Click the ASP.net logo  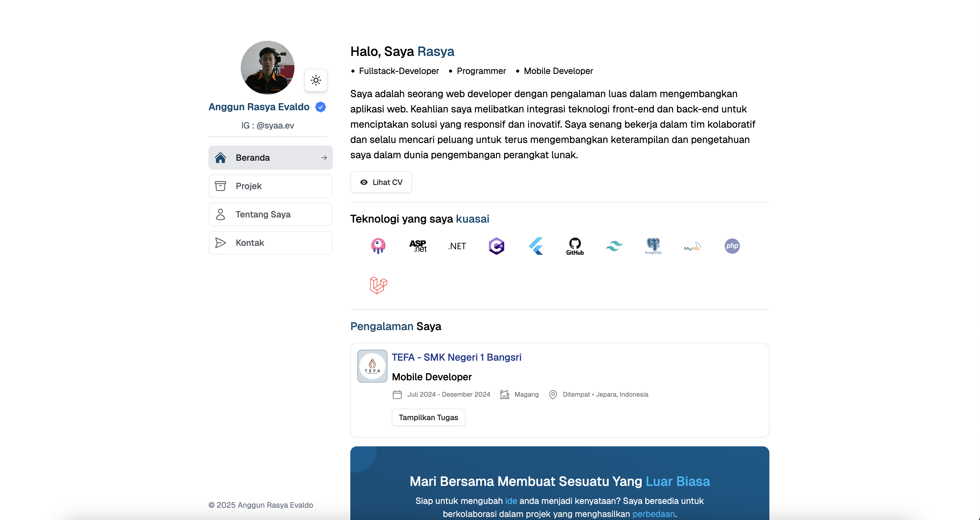[x=418, y=246]
